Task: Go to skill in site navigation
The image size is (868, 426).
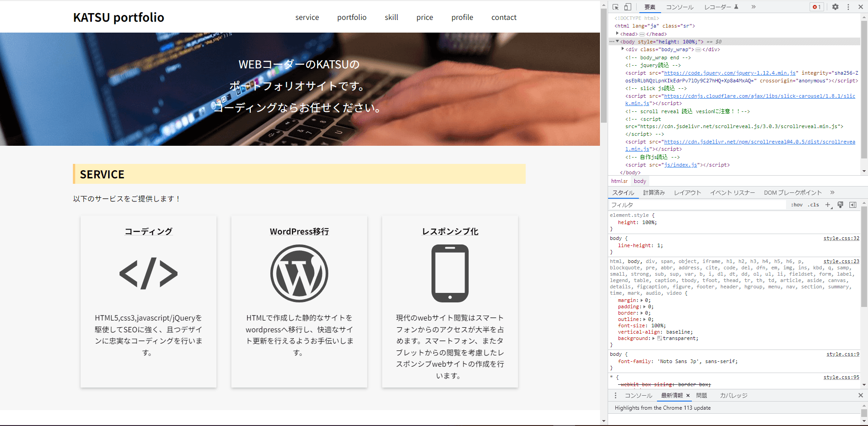Action: click(x=391, y=17)
